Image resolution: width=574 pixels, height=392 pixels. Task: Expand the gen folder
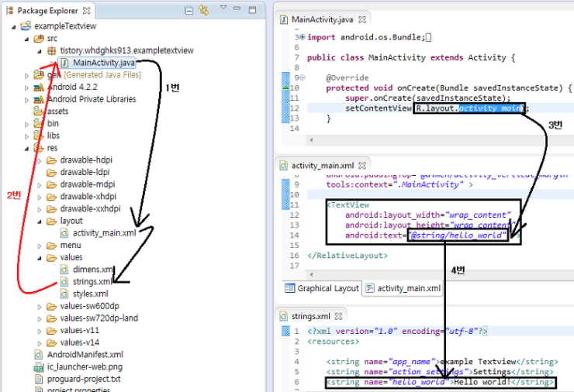[26, 76]
